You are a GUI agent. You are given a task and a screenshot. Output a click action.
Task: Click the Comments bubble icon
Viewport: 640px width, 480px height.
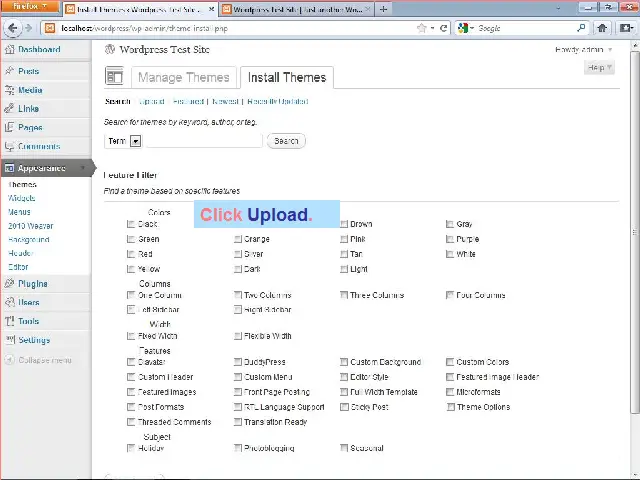[9, 146]
